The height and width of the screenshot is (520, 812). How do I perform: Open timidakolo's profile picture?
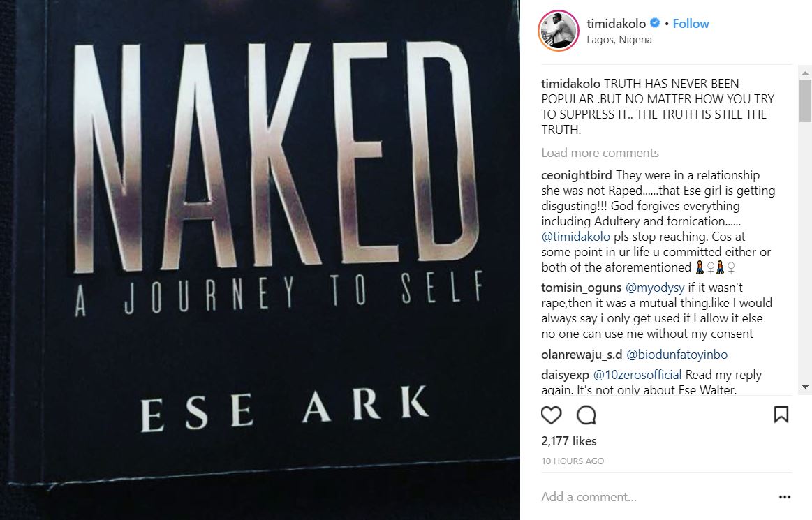pyautogui.click(x=558, y=31)
